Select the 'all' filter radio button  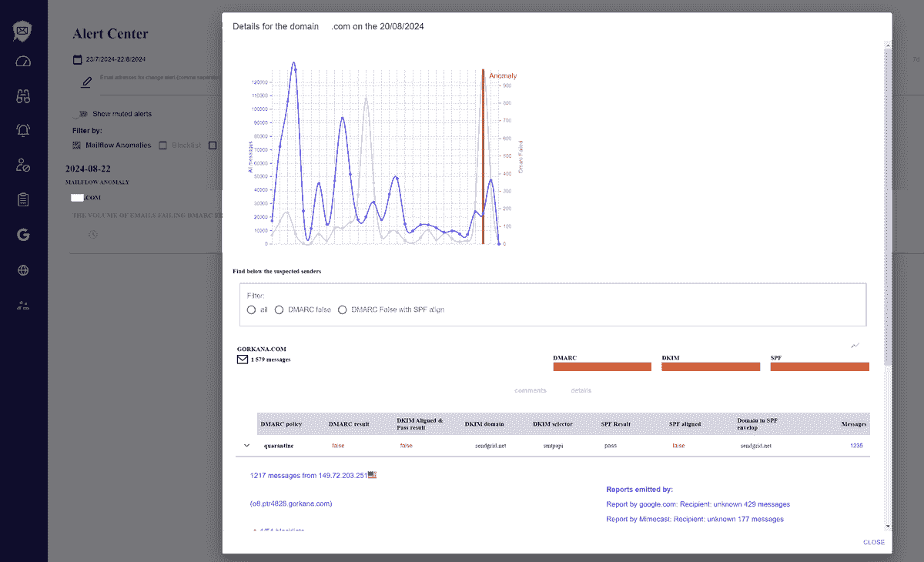(x=252, y=309)
